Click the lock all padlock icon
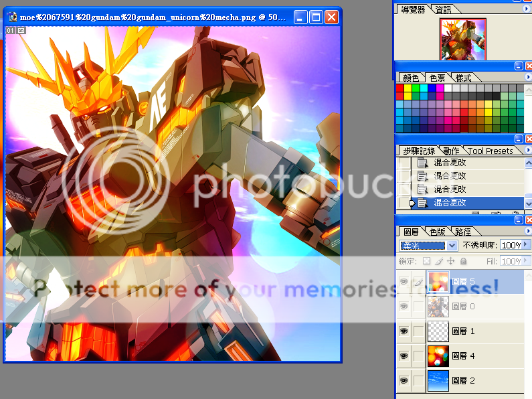Screen dimensions: 532x399 point(464,261)
